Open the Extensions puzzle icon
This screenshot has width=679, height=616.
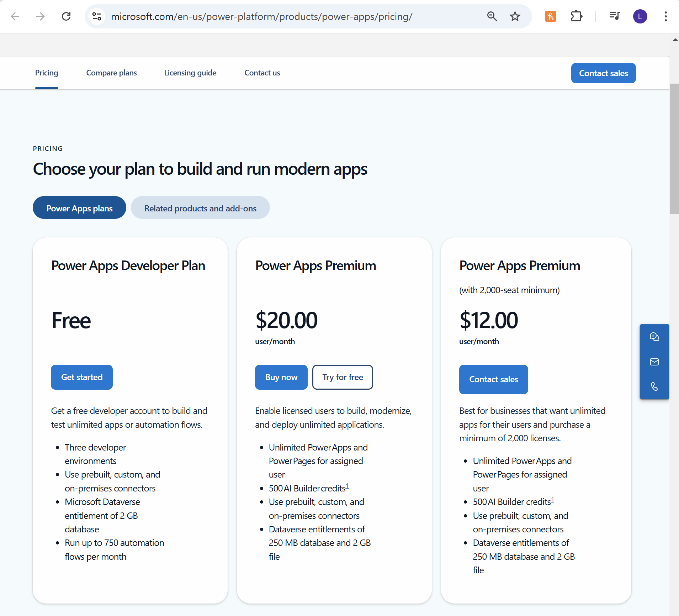click(576, 16)
